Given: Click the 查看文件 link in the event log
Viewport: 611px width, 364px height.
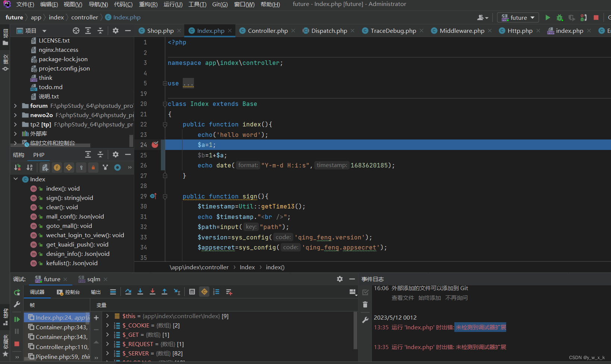Looking at the screenshot, I should pos(403,298).
